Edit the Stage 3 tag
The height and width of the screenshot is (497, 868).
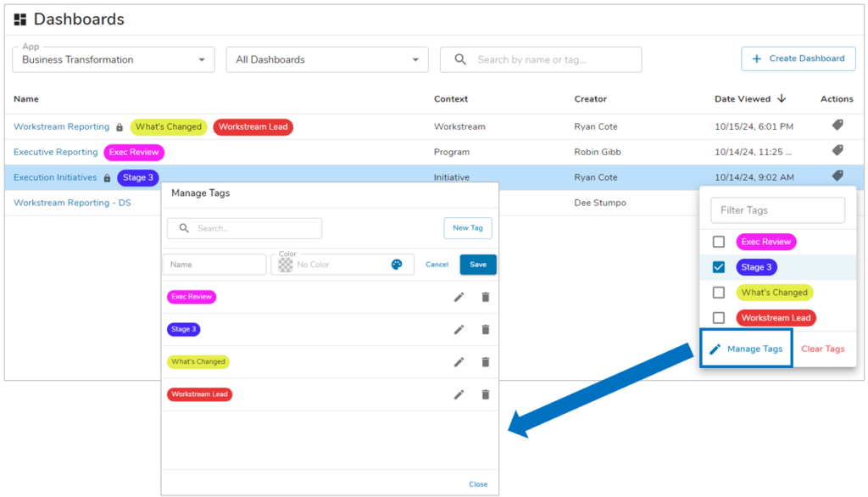pos(459,330)
